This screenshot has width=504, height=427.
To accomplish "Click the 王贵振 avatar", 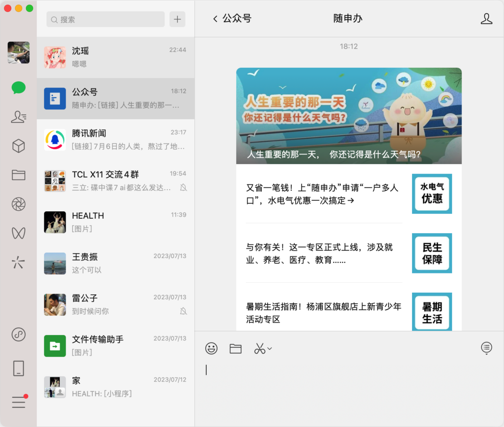I will [x=55, y=263].
